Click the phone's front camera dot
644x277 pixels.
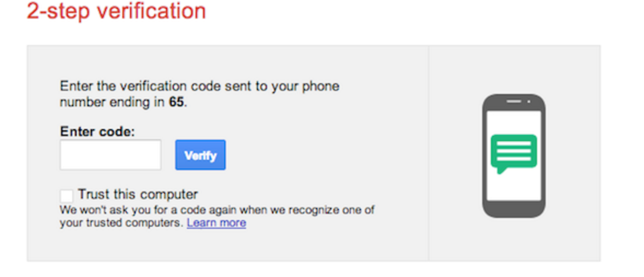[529, 101]
